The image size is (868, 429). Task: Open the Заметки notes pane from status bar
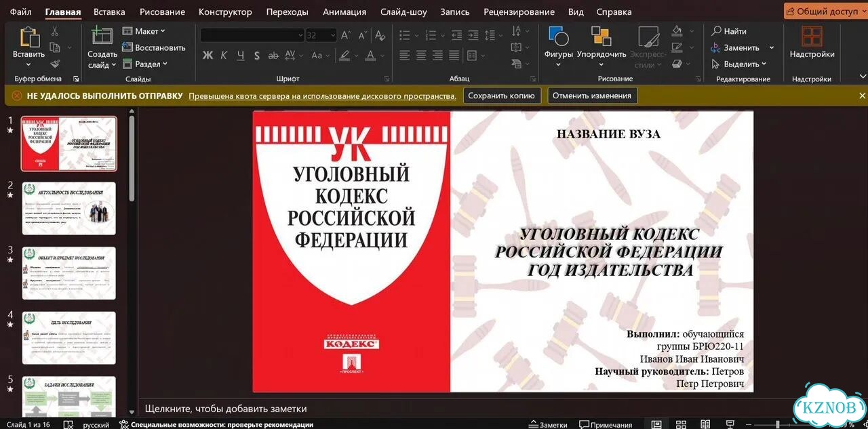point(548,425)
